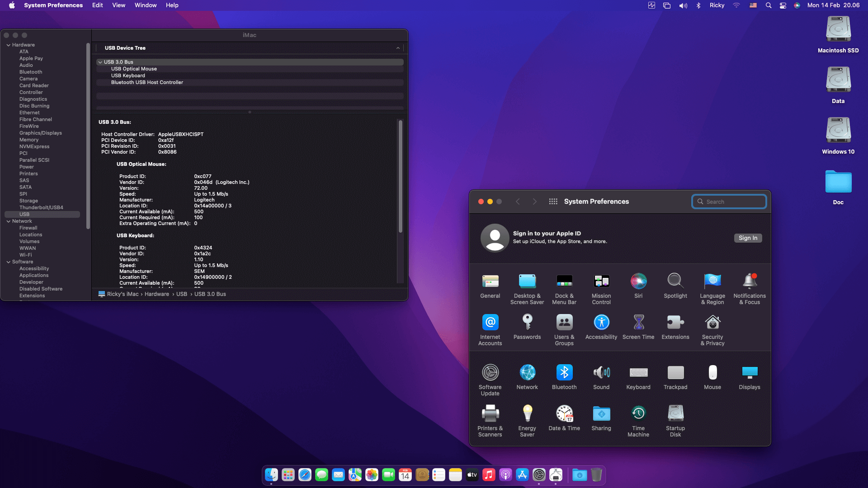Open Notifications & Focus preferences
This screenshot has height=488, width=868.
(x=750, y=289)
